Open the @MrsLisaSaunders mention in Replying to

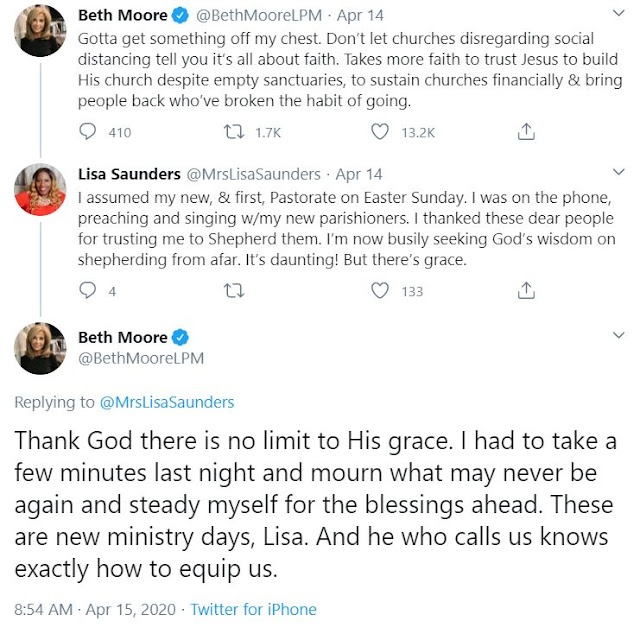(167, 402)
